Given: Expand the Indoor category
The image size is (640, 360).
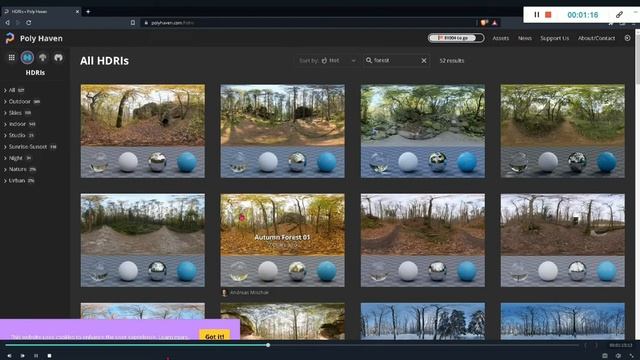Looking at the screenshot, I should click(x=20, y=124).
